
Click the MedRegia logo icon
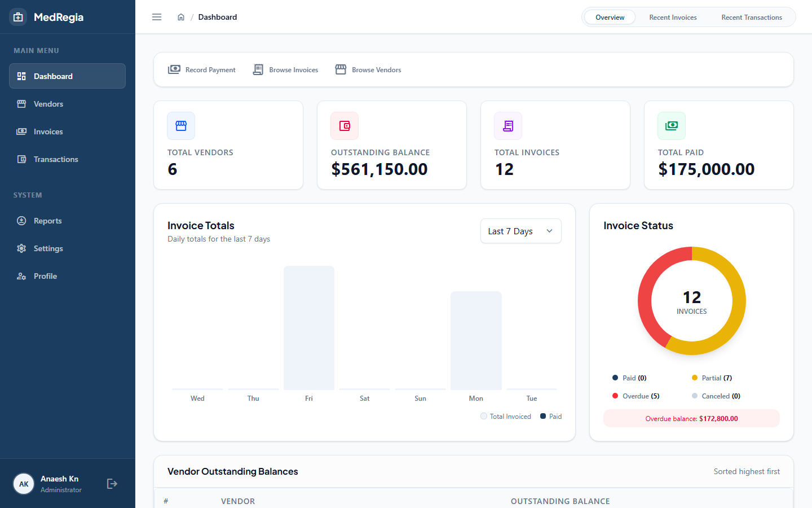(18, 17)
